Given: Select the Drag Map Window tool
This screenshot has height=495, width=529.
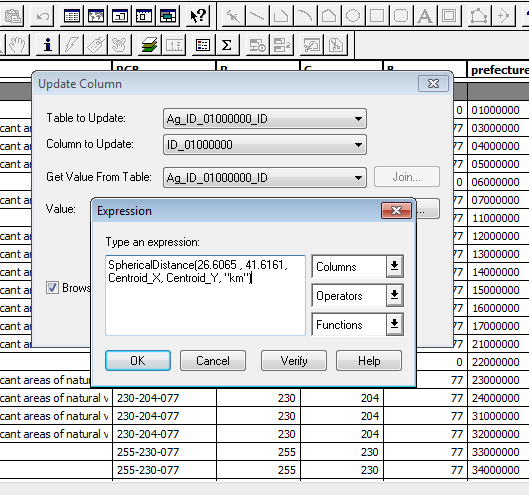Looking at the screenshot, I should 119,45.
